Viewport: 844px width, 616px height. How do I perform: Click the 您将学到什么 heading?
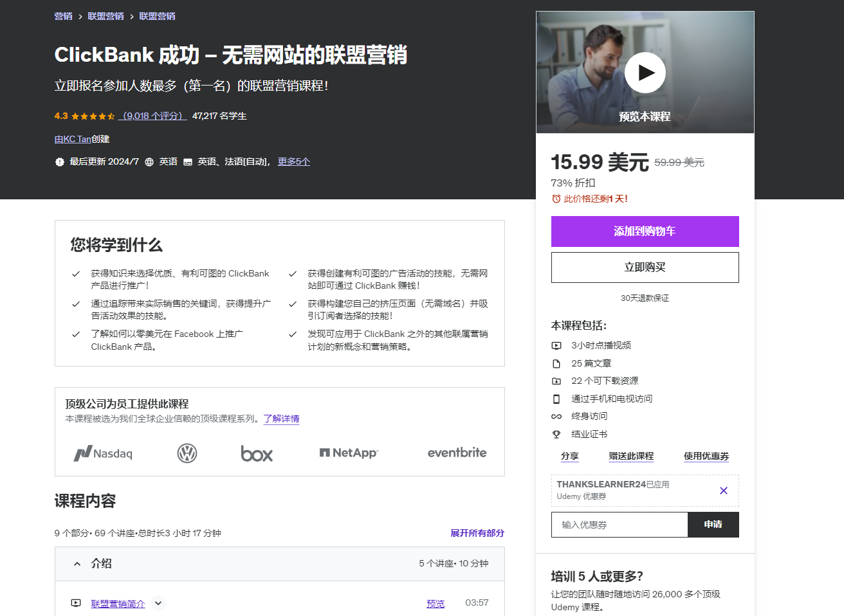click(116, 245)
